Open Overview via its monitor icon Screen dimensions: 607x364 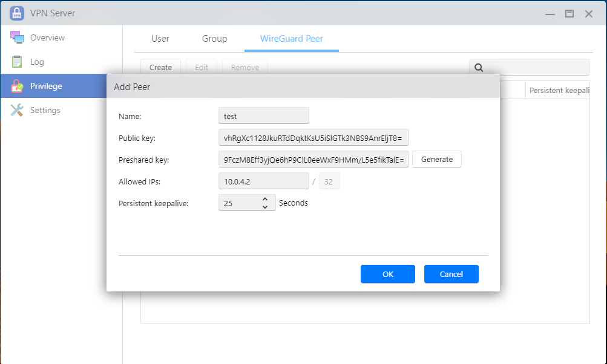tap(17, 37)
